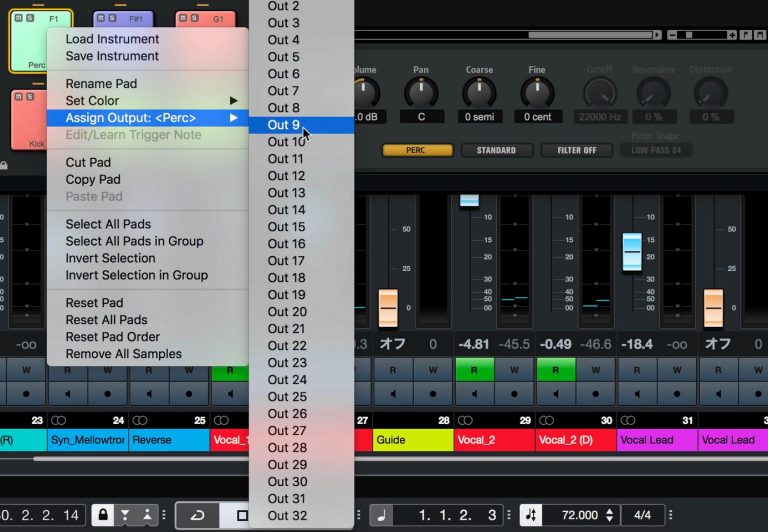Mute the Kick pad

[19, 97]
